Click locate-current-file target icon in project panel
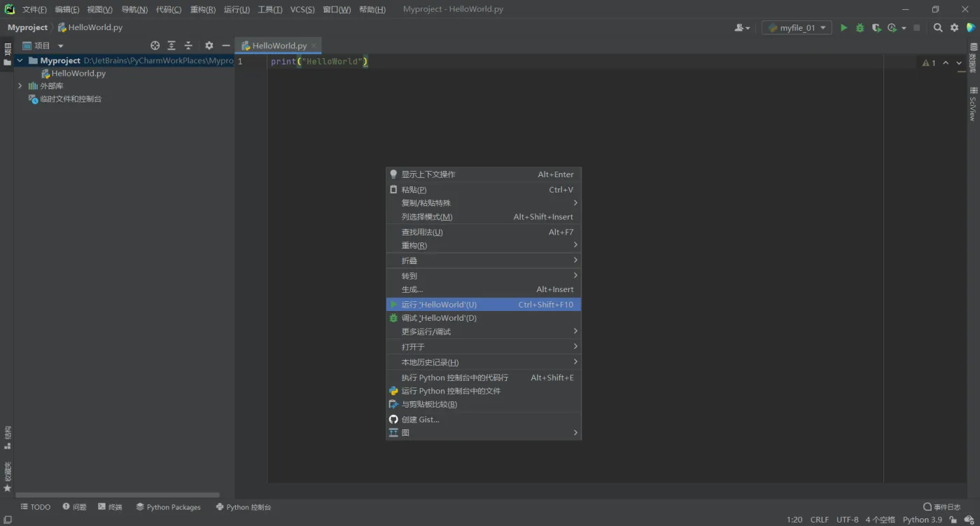 (x=155, y=46)
